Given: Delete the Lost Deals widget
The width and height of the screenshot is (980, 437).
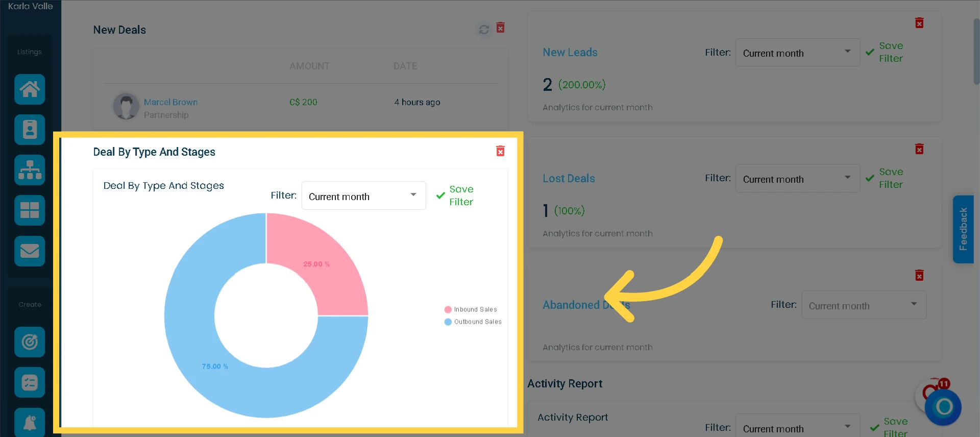Looking at the screenshot, I should (919, 149).
